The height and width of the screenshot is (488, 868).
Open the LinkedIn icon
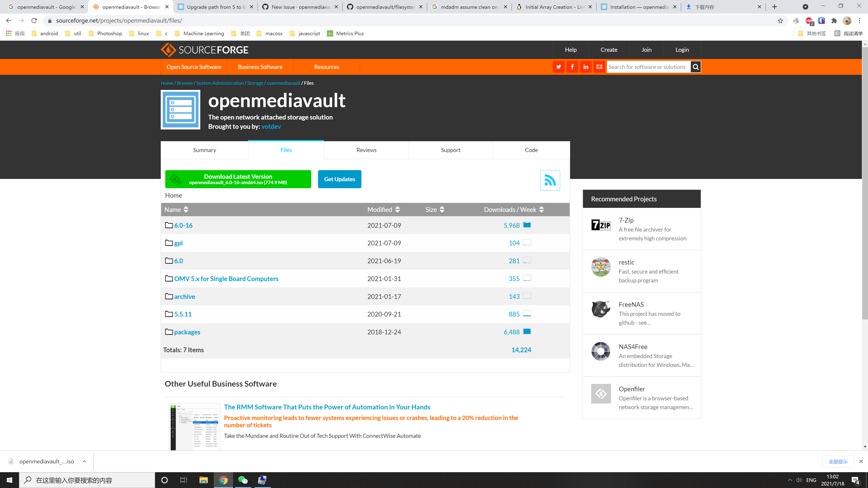click(x=586, y=67)
